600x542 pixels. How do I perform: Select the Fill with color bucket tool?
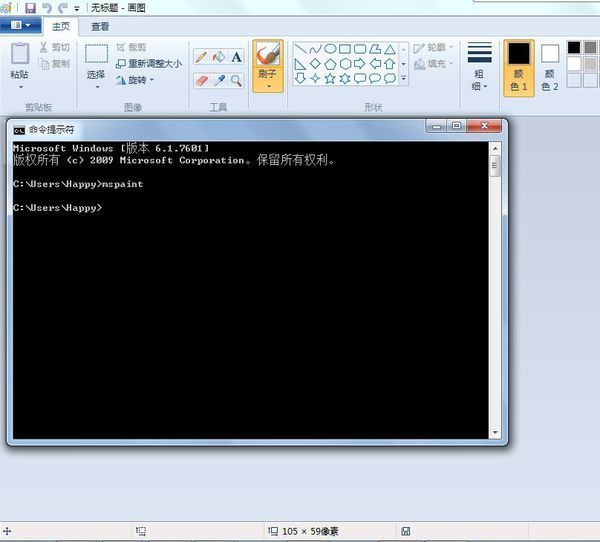219,57
